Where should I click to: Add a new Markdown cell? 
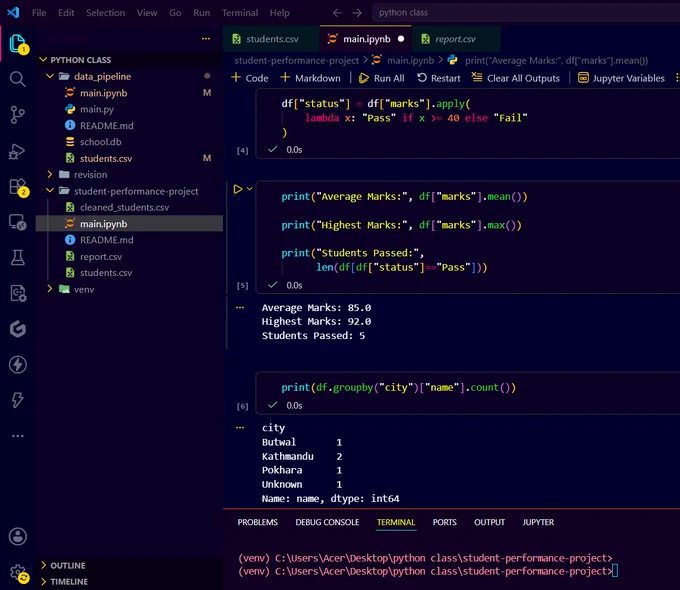[x=311, y=78]
